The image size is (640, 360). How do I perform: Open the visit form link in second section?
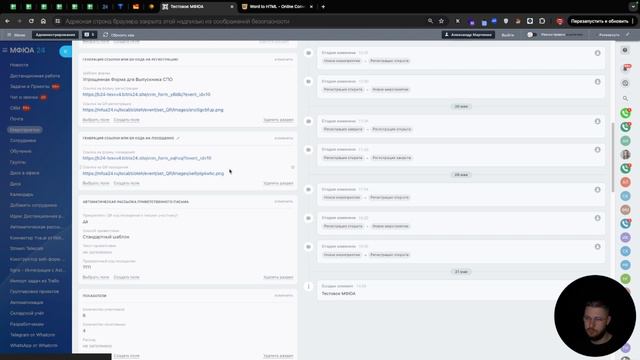coord(147,158)
